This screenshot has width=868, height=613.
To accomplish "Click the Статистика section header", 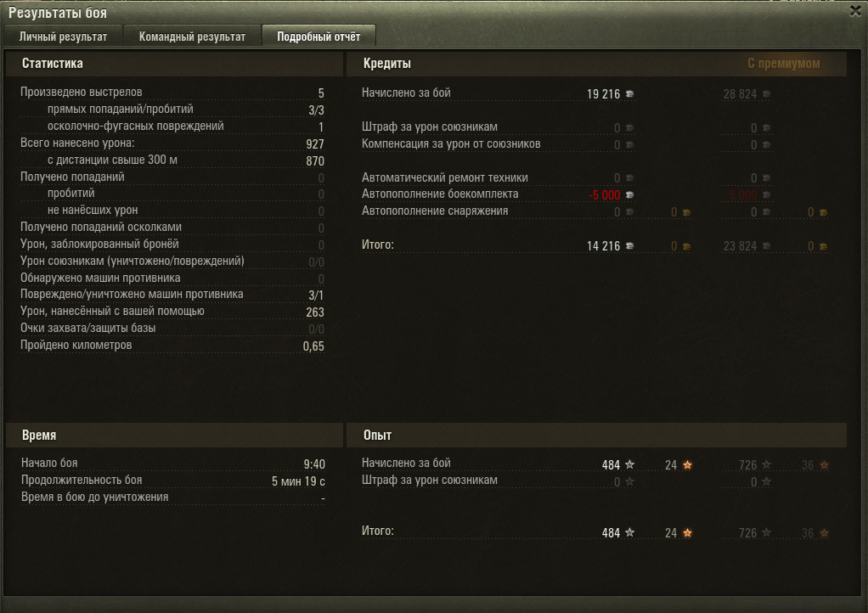I will tap(53, 64).
